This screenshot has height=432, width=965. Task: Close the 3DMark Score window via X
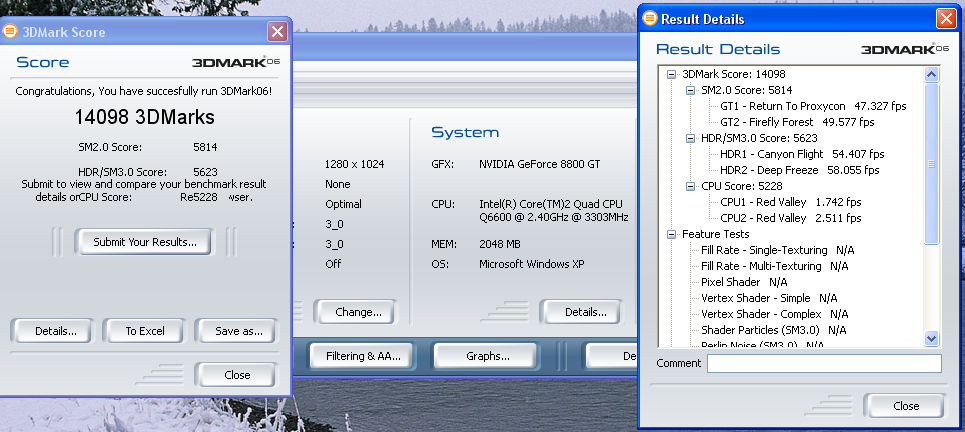(278, 31)
